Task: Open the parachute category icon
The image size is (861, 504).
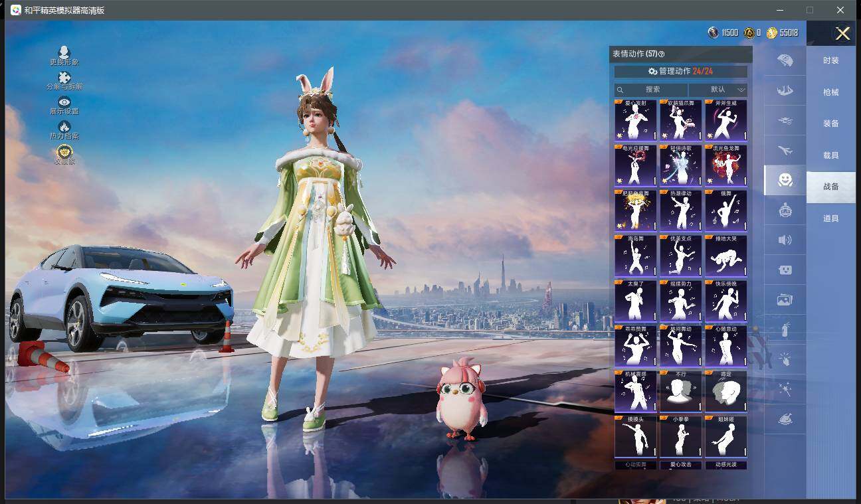Action: pos(785,60)
